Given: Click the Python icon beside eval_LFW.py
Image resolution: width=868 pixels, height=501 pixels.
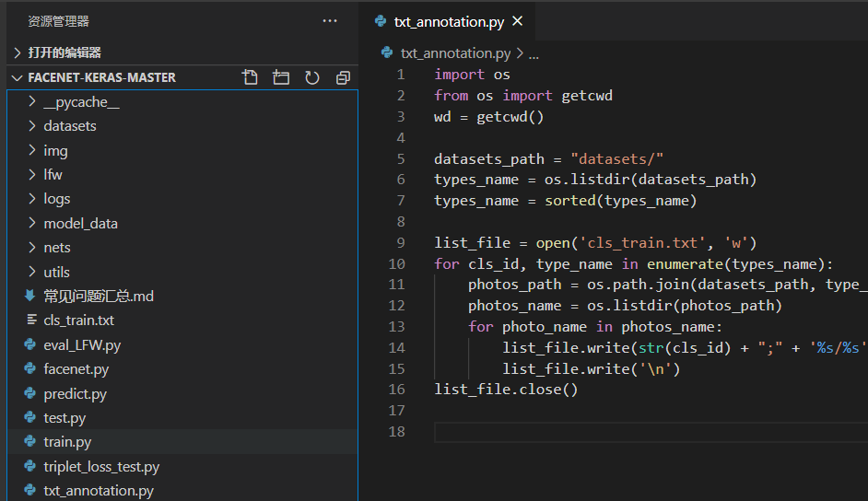Looking at the screenshot, I should click(30, 344).
